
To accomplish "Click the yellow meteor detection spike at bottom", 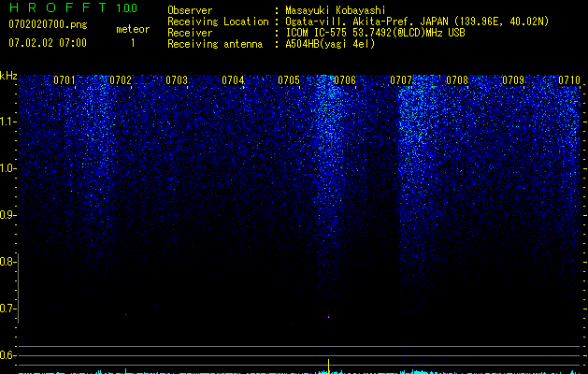I will 329,367.
